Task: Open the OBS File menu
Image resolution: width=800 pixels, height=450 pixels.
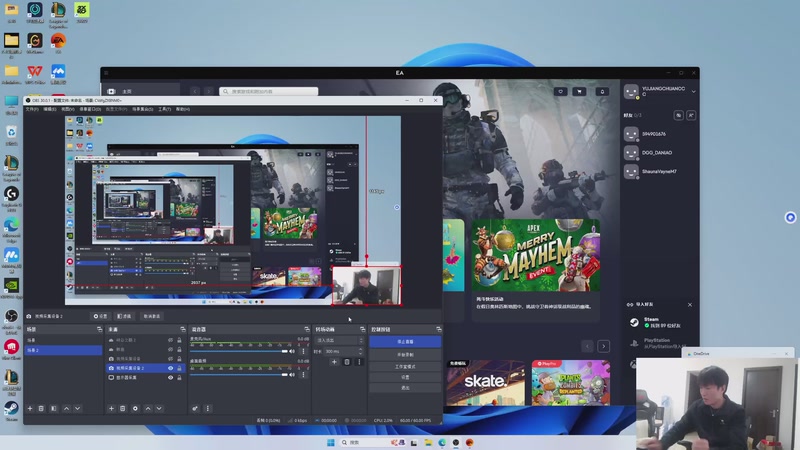Action: [32, 109]
